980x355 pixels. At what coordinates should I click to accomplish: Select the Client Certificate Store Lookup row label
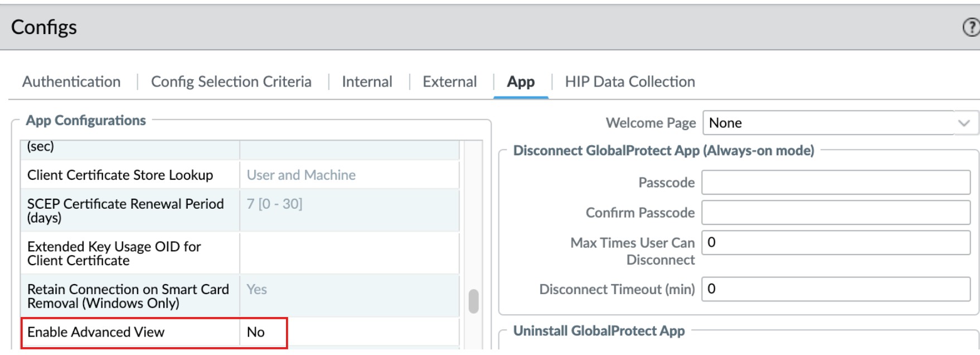(120, 175)
